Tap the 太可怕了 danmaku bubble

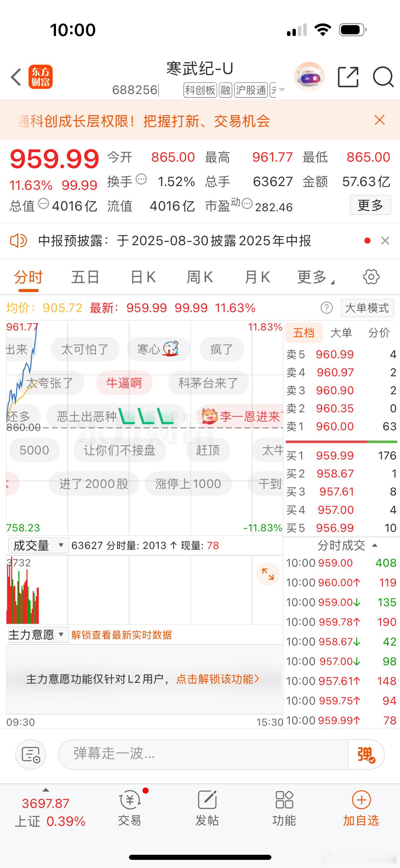(85, 349)
